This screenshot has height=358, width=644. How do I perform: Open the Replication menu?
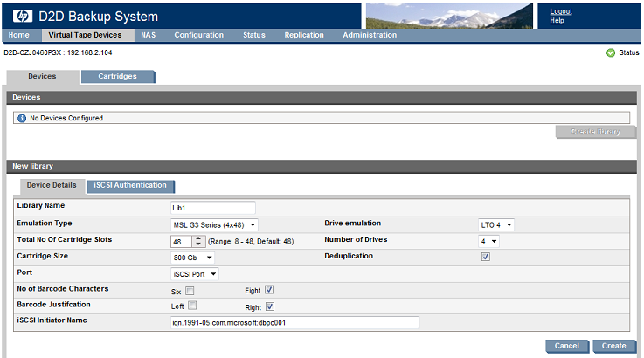(304, 35)
